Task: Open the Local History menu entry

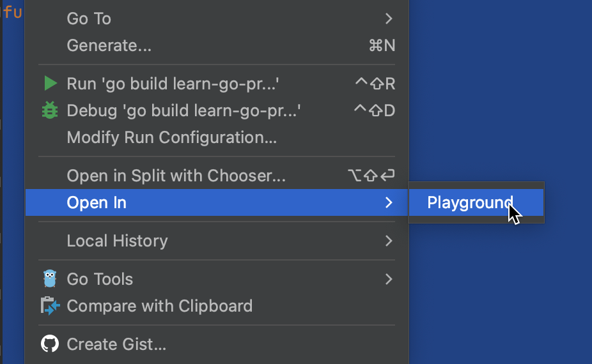Action: point(117,241)
